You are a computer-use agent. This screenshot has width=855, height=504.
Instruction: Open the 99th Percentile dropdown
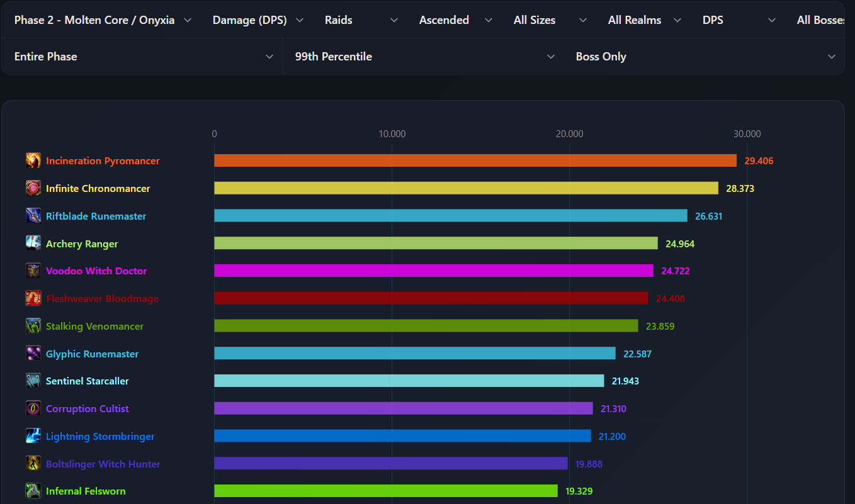click(425, 57)
